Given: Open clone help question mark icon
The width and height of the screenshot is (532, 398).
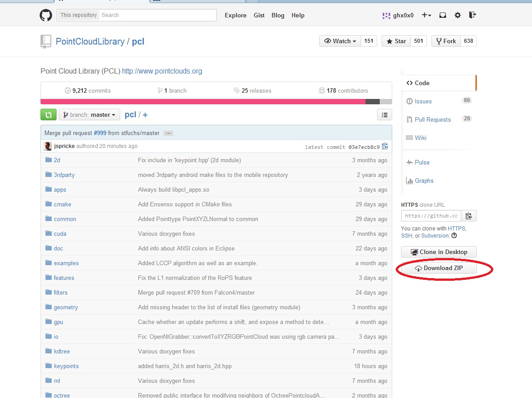Looking at the screenshot, I should (454, 236).
